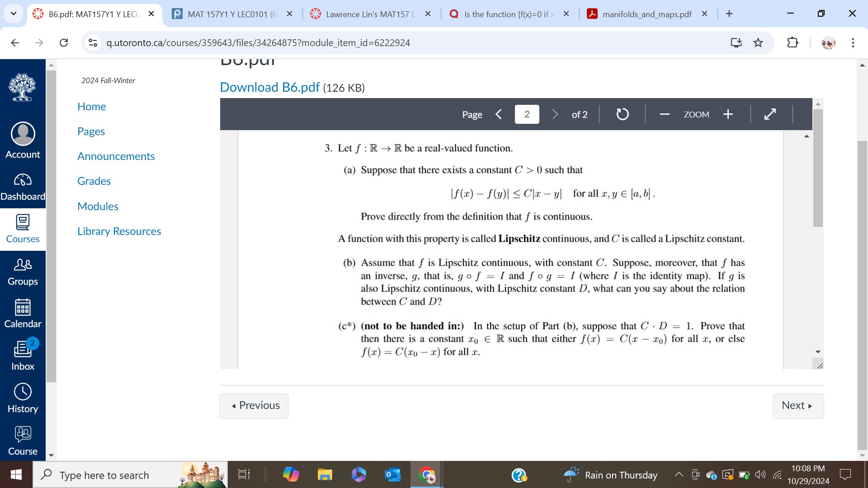Open the Course item at sidebar bottom
The width and height of the screenshot is (868, 488).
pyautogui.click(x=23, y=441)
